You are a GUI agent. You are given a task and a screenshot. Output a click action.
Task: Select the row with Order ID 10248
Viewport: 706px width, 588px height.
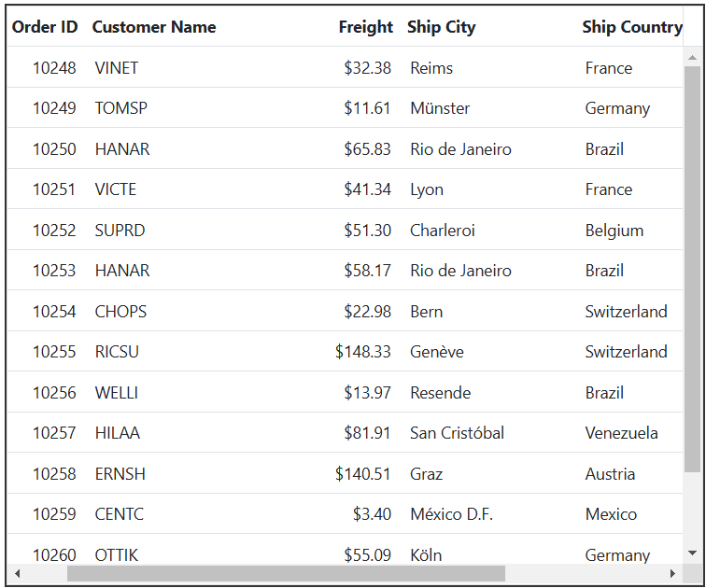click(x=345, y=67)
